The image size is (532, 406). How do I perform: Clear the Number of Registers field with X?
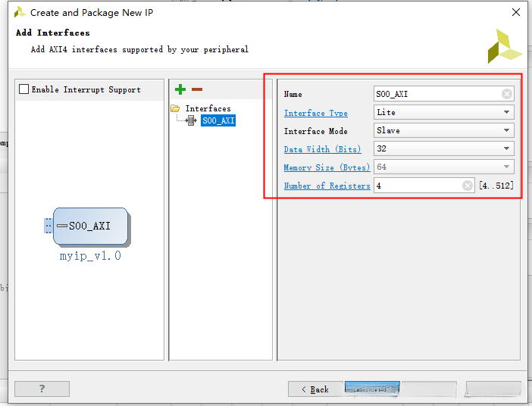pos(467,186)
